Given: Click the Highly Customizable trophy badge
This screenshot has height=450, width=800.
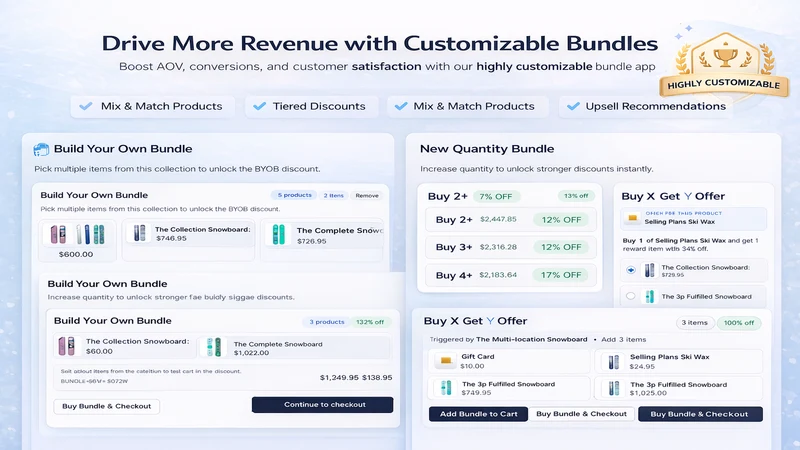Looking at the screenshot, I should click(x=724, y=64).
